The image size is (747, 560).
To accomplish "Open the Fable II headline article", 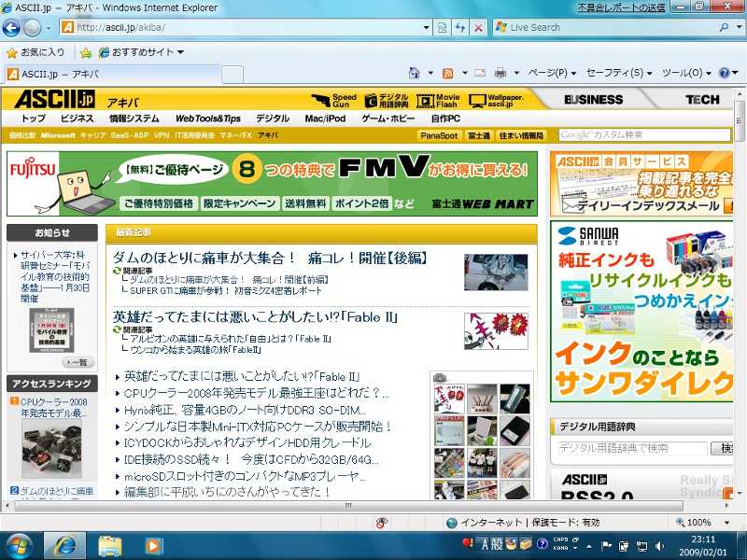I will click(x=255, y=317).
